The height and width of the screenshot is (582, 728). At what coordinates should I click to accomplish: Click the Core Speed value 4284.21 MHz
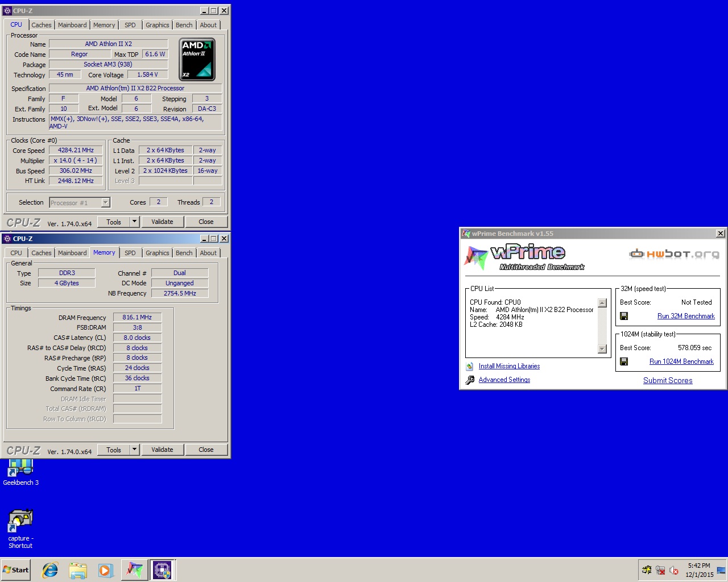coord(76,150)
